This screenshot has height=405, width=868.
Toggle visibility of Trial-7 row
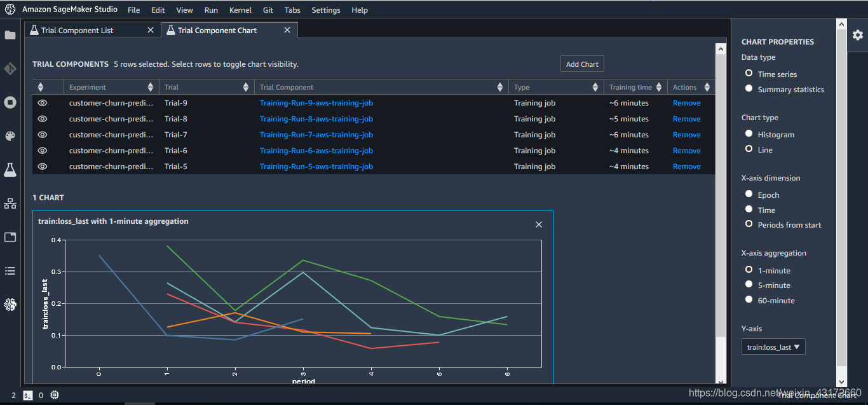pos(43,135)
